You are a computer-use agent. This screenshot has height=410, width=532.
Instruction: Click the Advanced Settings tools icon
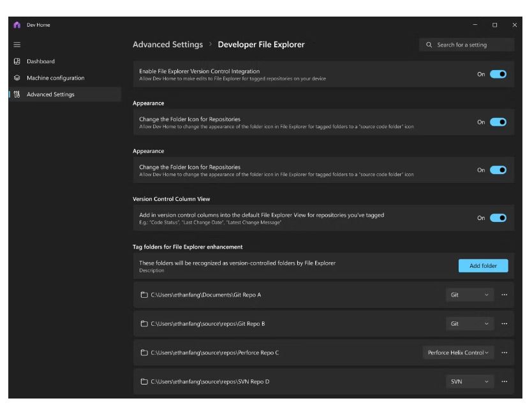pos(17,94)
